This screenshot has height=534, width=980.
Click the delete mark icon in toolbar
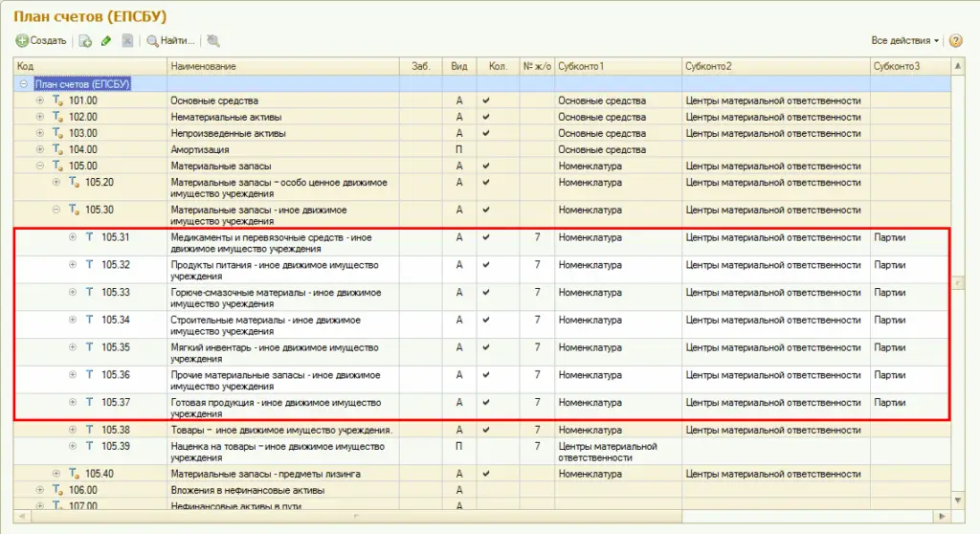127,40
